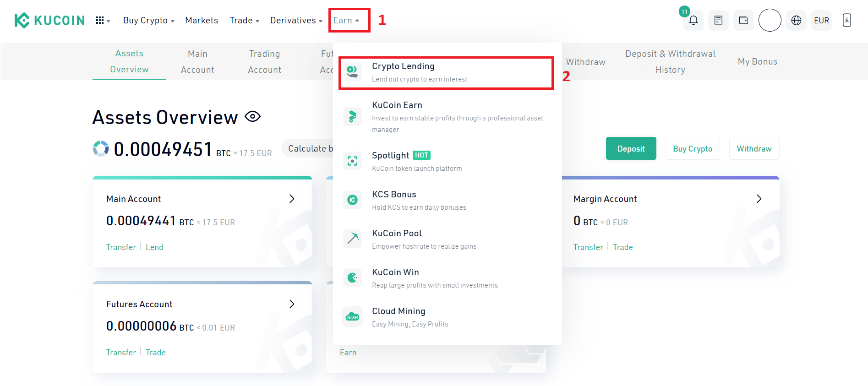Open the My Bonus tab
The width and height of the screenshot is (868, 386).
tap(757, 61)
